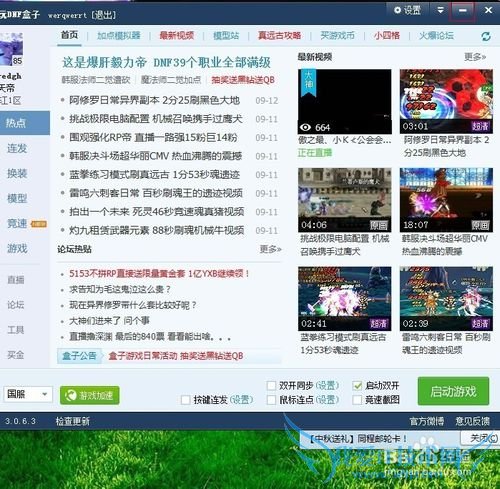Open the 小四格 tab
The image size is (500, 489).
click(387, 35)
